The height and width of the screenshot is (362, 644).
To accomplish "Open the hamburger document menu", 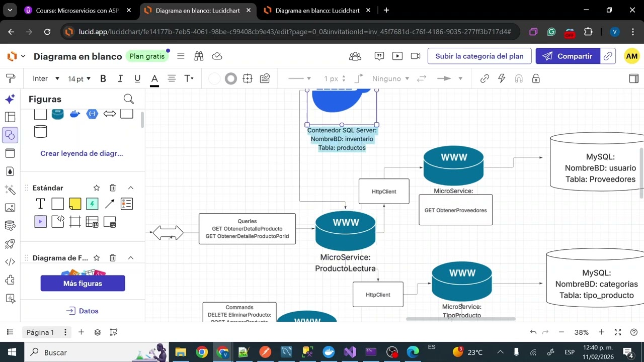I will pos(181,56).
